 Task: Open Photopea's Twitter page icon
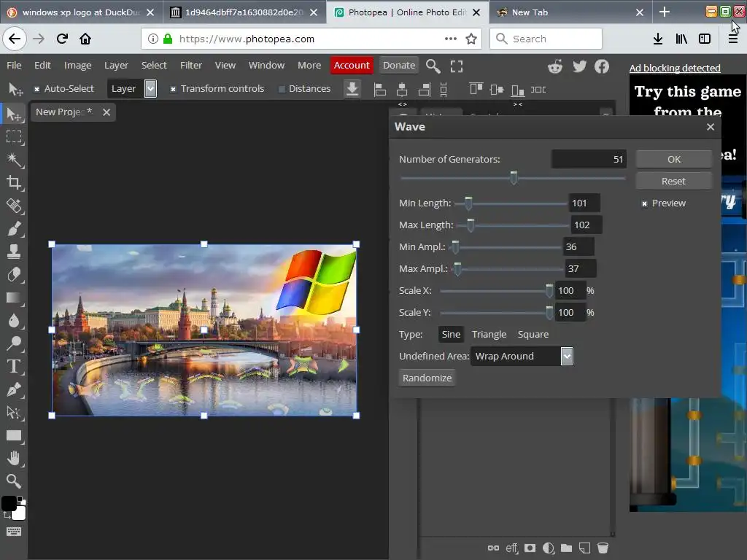pos(579,66)
